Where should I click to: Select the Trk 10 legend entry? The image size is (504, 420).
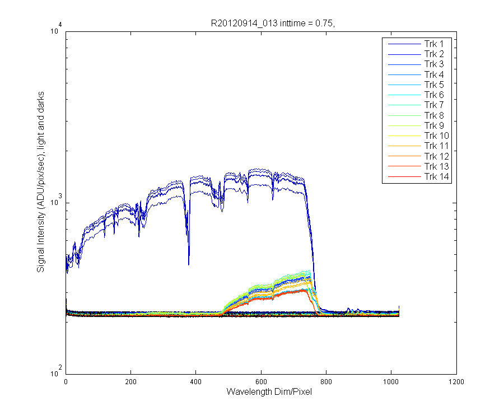418,136
